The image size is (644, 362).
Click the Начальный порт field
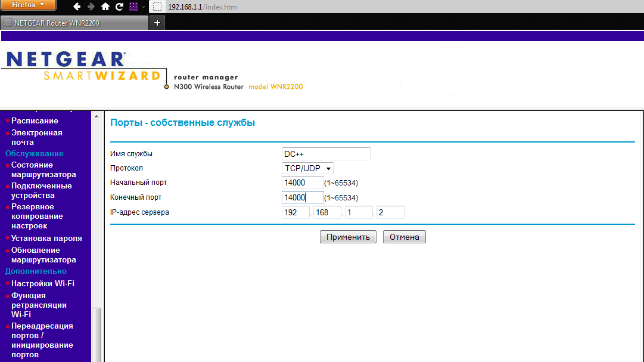[x=302, y=182]
